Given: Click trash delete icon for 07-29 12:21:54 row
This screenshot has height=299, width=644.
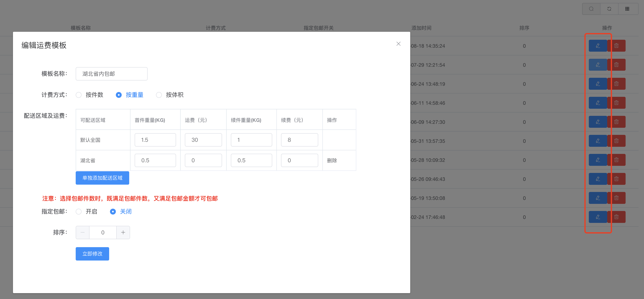Looking at the screenshot, I should (x=616, y=65).
